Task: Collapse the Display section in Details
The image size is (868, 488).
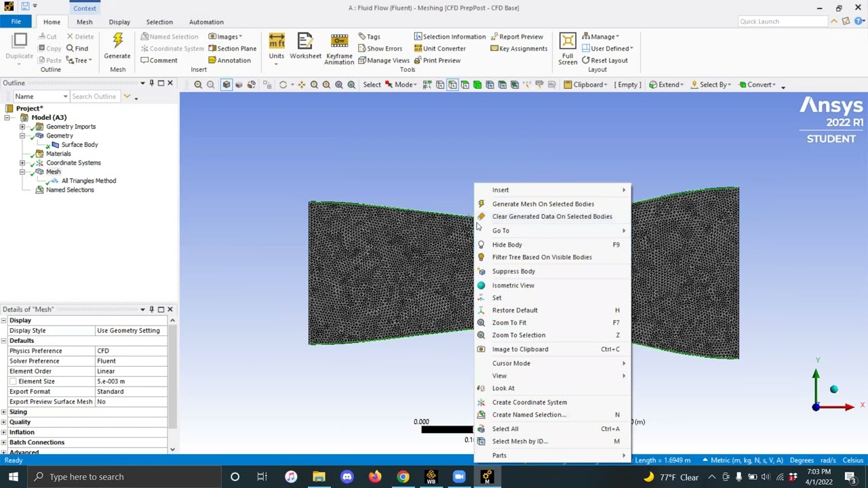Action: [x=4, y=321]
